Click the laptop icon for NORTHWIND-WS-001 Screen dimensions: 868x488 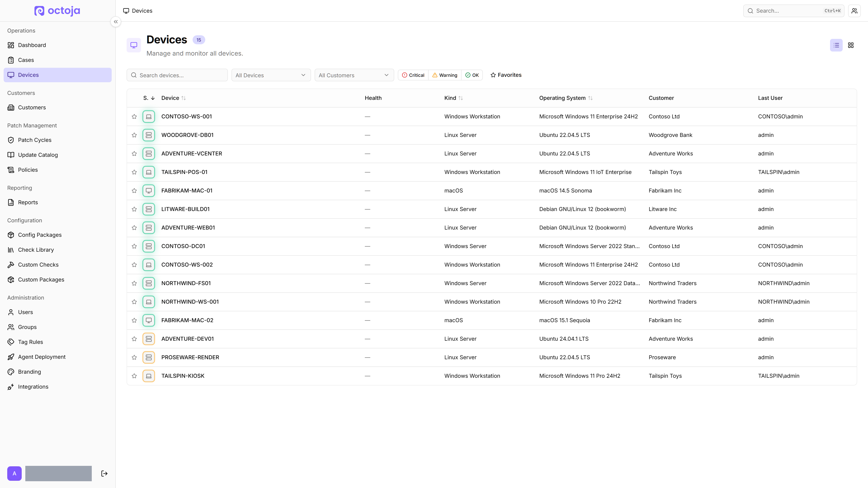149,302
